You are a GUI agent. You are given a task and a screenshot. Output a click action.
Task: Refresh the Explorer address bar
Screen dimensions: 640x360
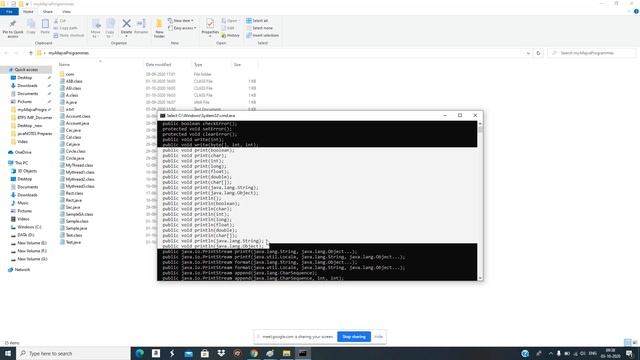538,53
